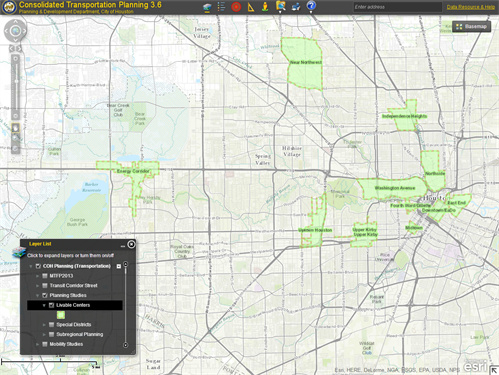Click the Layer List panel title

[40, 244]
